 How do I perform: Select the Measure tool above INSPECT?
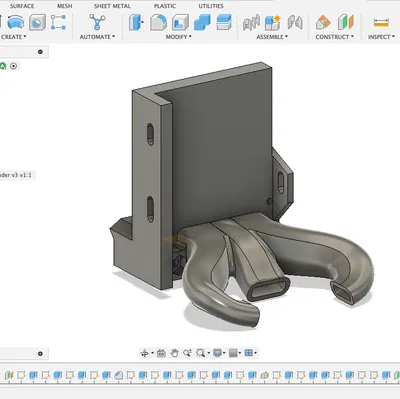coord(381,22)
